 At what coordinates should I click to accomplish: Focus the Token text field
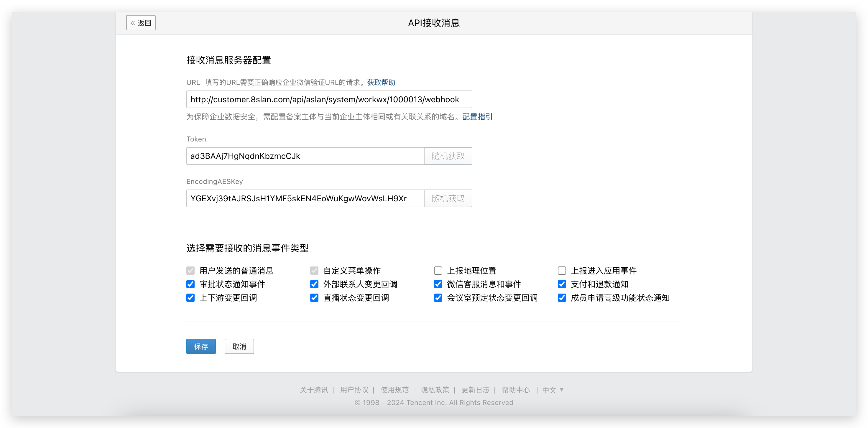pos(305,156)
